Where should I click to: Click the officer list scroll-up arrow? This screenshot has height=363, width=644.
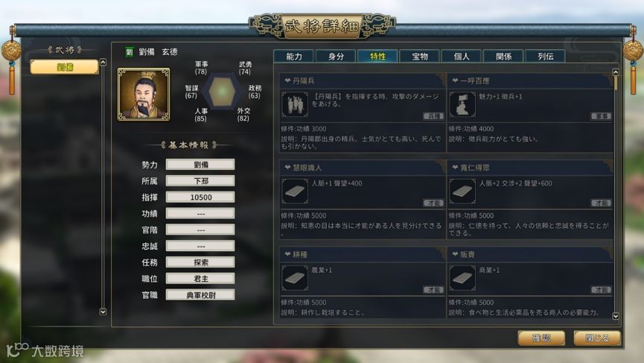click(103, 62)
